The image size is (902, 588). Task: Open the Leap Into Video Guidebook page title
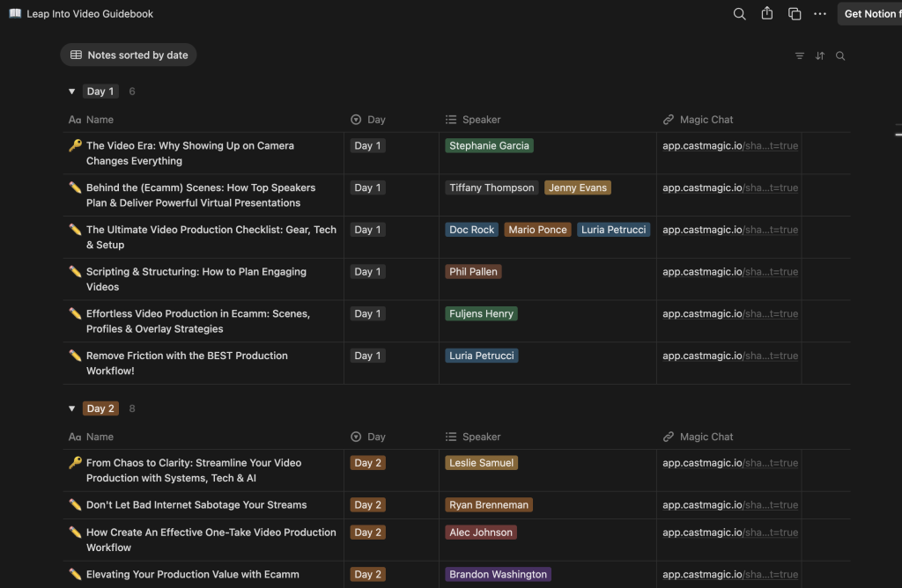click(x=90, y=14)
